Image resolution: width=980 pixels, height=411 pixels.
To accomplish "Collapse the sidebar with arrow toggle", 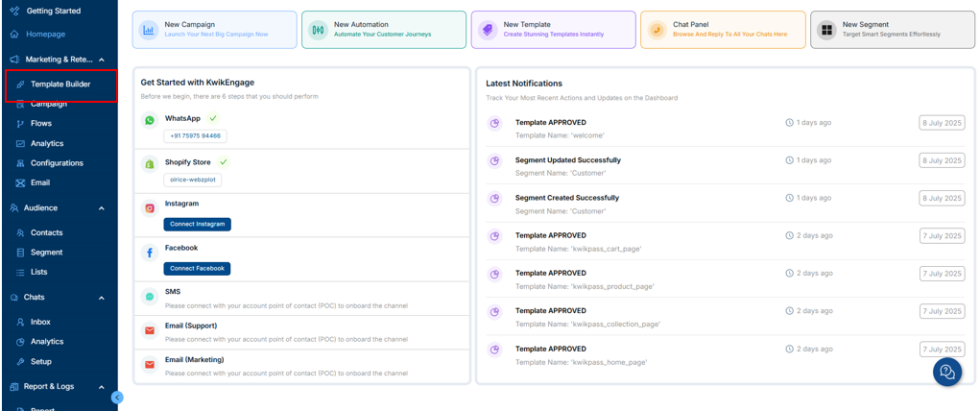I will tap(117, 397).
